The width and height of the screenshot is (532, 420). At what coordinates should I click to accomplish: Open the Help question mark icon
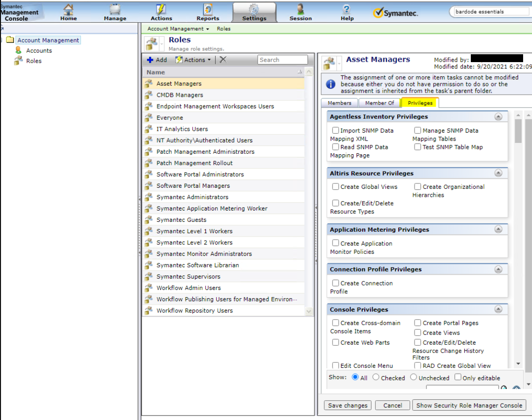(x=347, y=10)
